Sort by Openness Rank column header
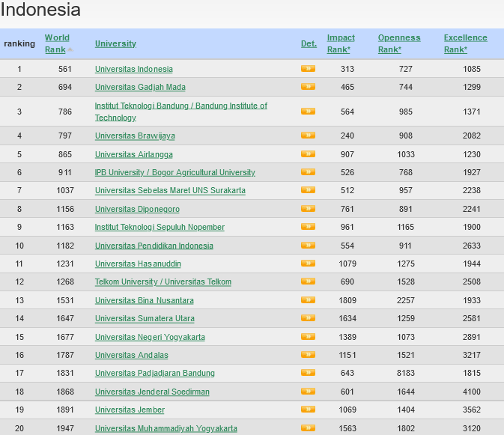Viewport: 504px width, 435px height. [399, 43]
